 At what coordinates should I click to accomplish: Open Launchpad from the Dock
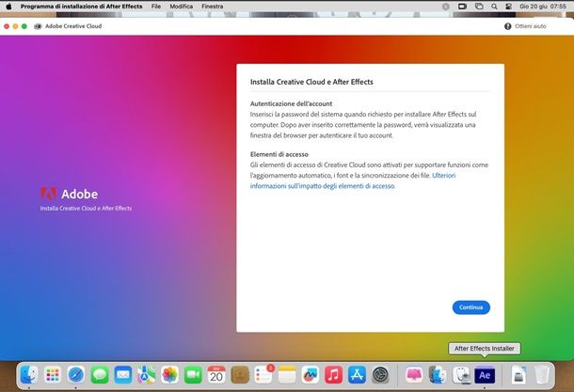[x=53, y=375]
